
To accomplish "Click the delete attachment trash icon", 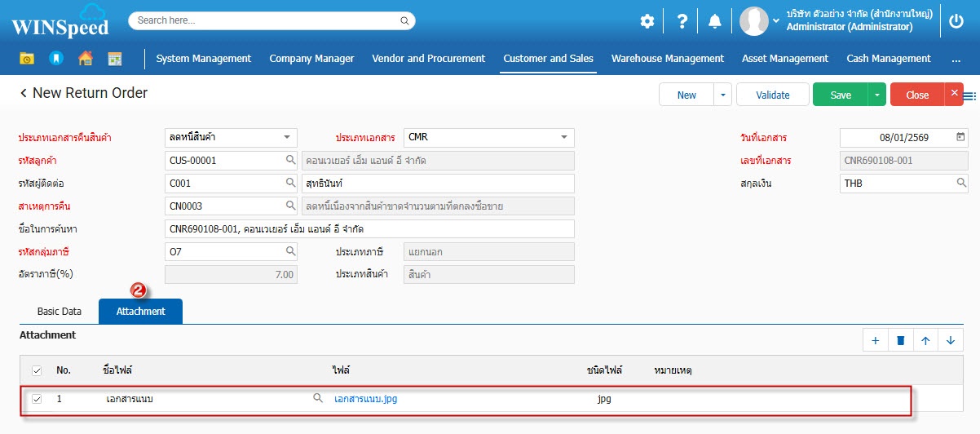I will pos(901,341).
